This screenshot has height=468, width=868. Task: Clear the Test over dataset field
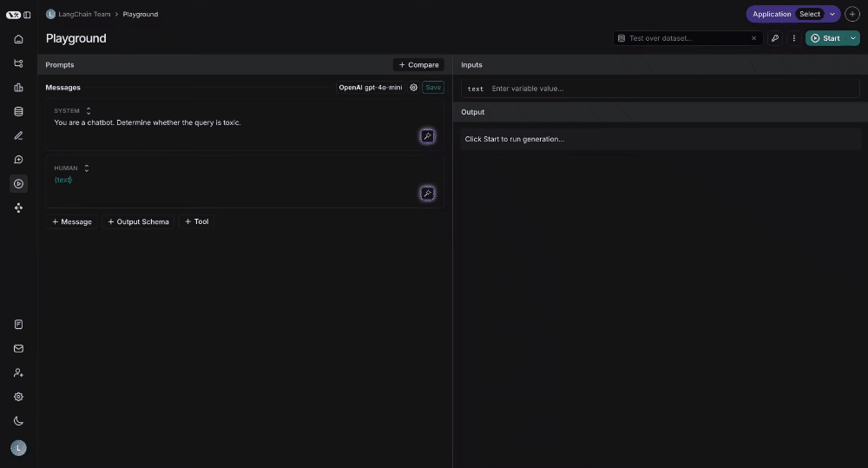click(753, 38)
